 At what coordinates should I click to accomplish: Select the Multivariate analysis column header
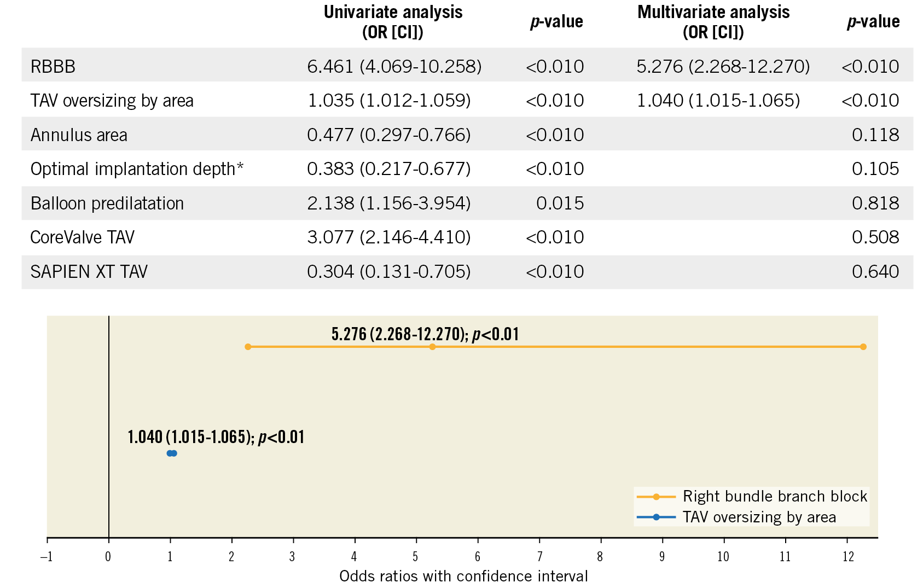[713, 22]
